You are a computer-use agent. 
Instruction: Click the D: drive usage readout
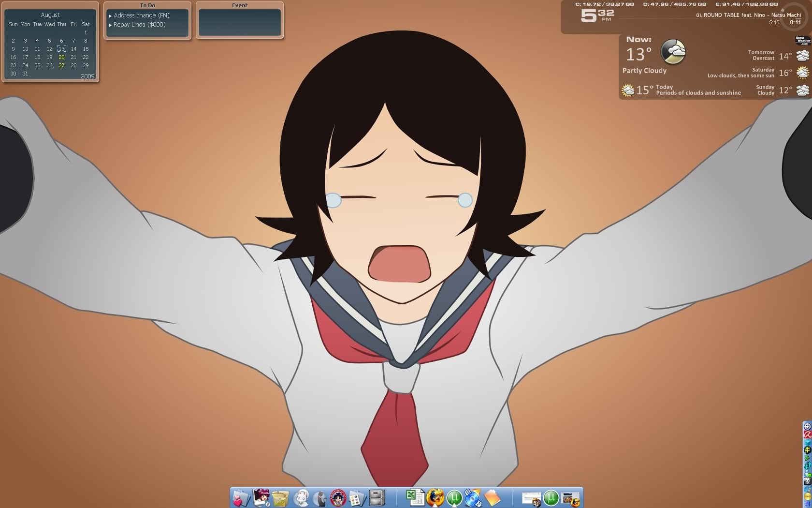[675, 4]
